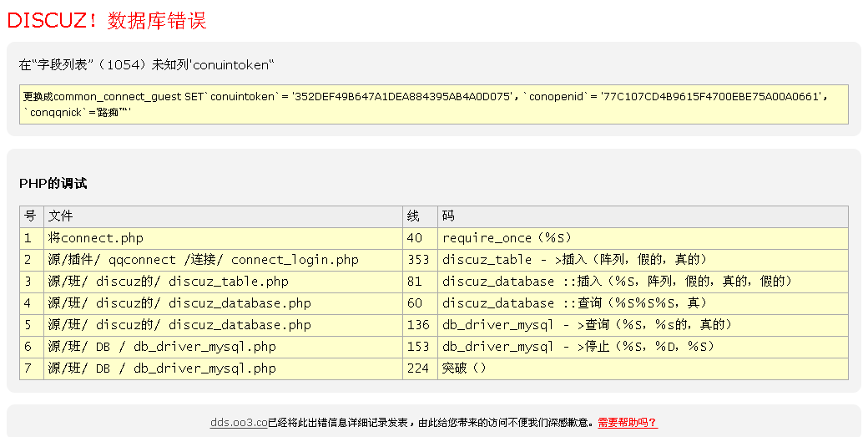Select db_driver_mysql.php cell in row 7
Image resolution: width=868 pixels, height=437 pixels.
point(223,368)
